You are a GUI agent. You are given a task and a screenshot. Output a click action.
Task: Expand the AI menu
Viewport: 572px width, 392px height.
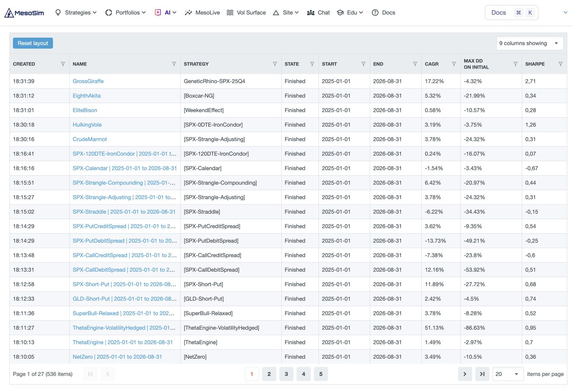point(166,13)
